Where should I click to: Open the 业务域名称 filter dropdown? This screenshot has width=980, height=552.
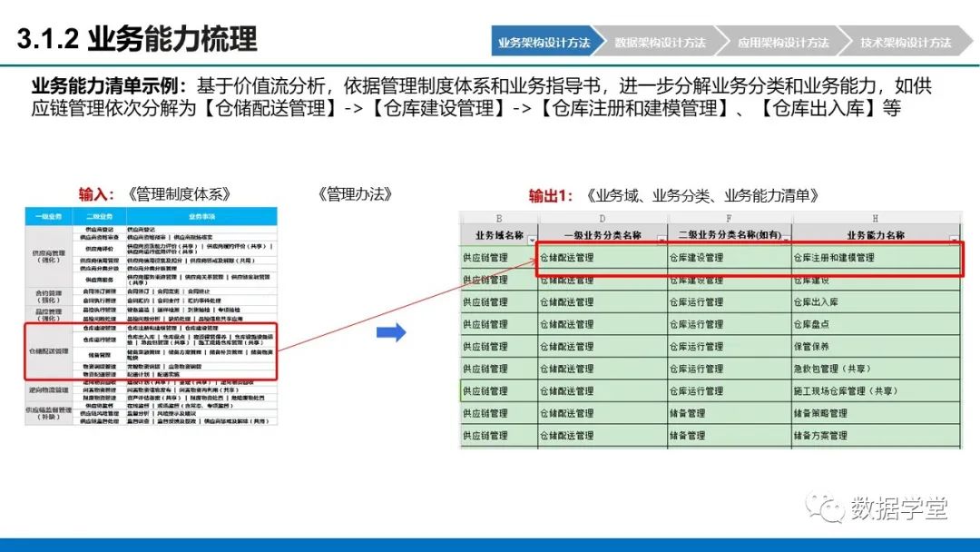(532, 240)
